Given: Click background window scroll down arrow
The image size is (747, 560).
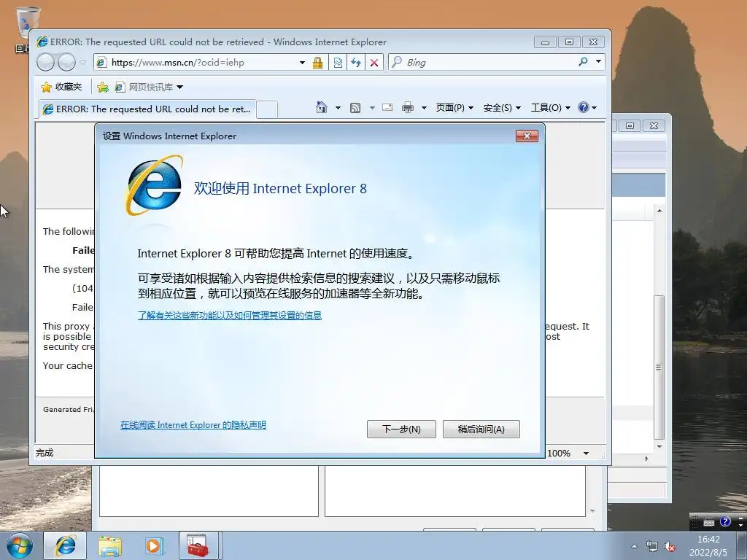Looking at the screenshot, I should [659, 447].
